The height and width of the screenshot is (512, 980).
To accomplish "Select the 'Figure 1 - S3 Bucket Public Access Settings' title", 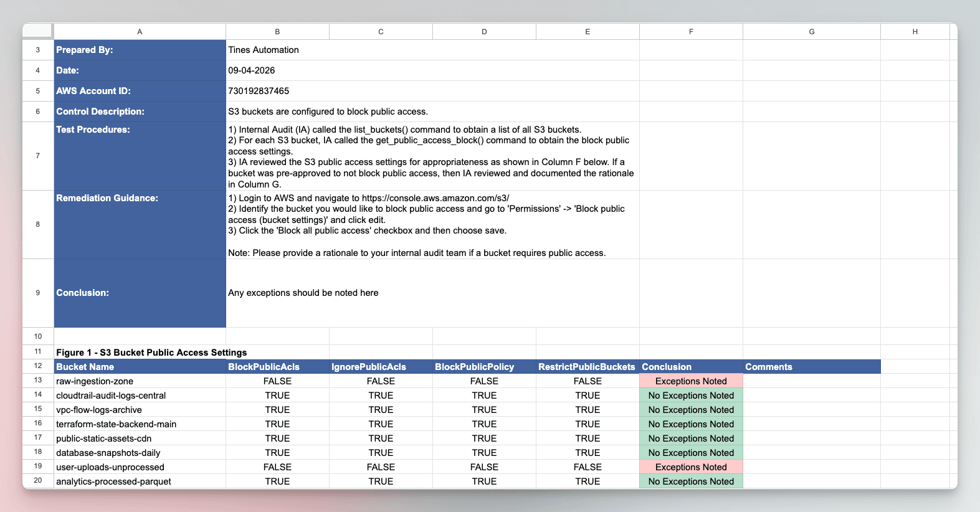I will pyautogui.click(x=151, y=353).
